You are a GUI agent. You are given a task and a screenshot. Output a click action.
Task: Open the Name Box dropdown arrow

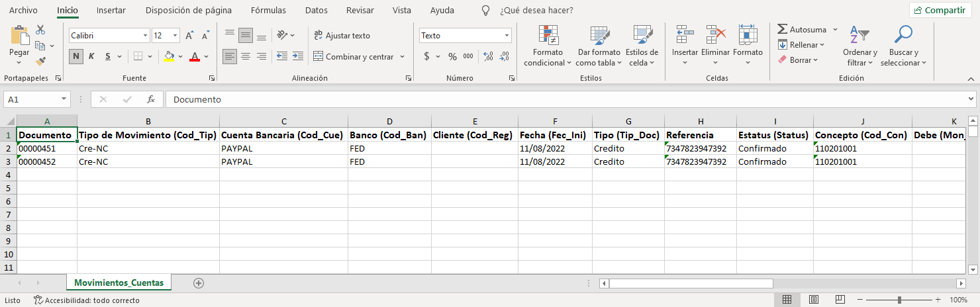[x=64, y=99]
